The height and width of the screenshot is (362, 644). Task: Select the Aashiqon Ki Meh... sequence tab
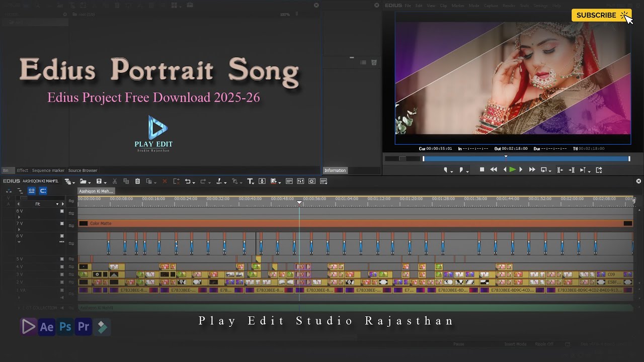point(96,191)
